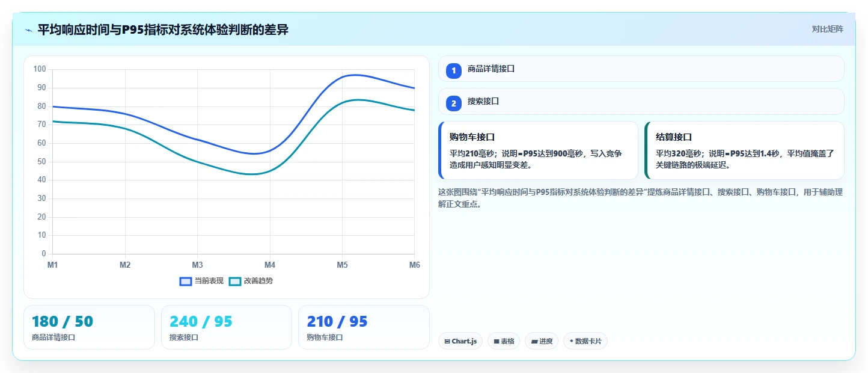Click the Chart.js tag chip

pyautogui.click(x=460, y=341)
